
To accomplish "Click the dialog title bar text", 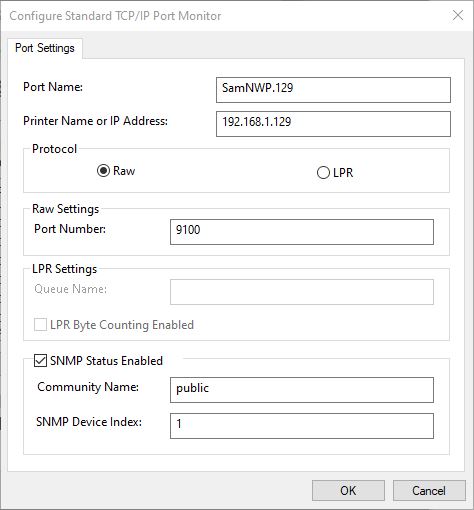I will pyautogui.click(x=115, y=16).
